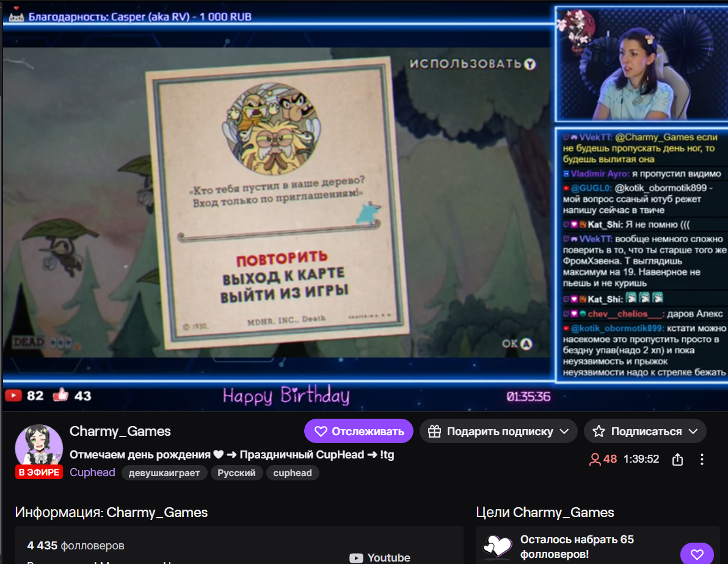Open the three-dot more options menu
The image size is (728, 564).
(x=702, y=460)
